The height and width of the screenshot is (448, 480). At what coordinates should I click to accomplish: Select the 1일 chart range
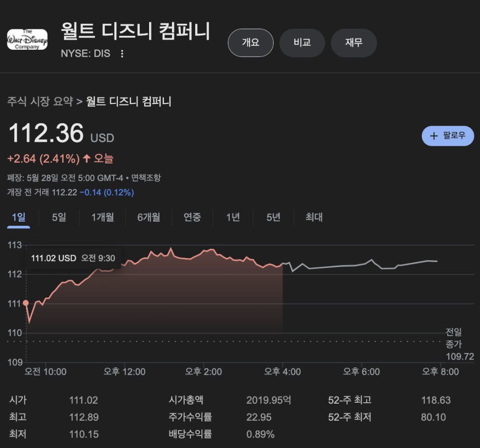19,217
